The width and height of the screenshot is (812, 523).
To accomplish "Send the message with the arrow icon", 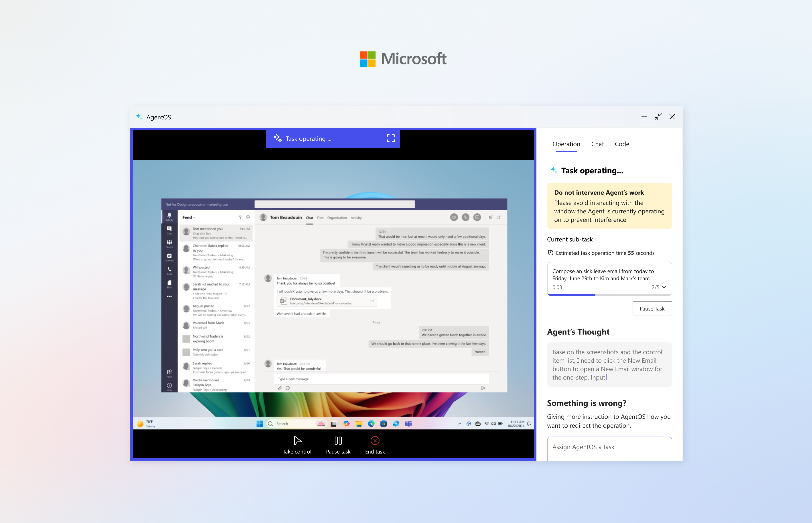I will pos(483,388).
